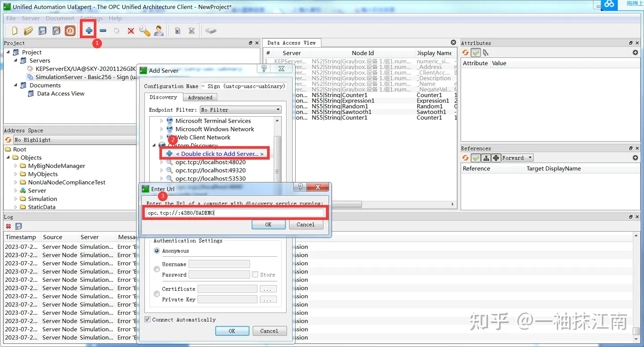The image size is (644, 347).
Task: Click Cancel at bottom of Add Server
Action: pyautogui.click(x=269, y=331)
